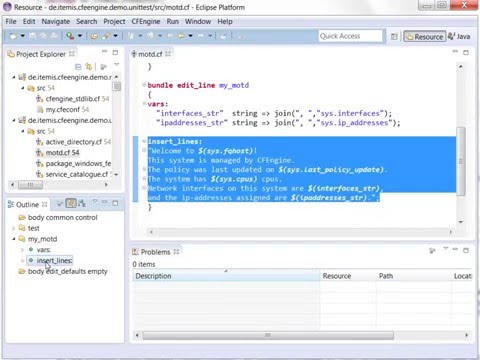Click the Save toolbar icon

point(32,36)
